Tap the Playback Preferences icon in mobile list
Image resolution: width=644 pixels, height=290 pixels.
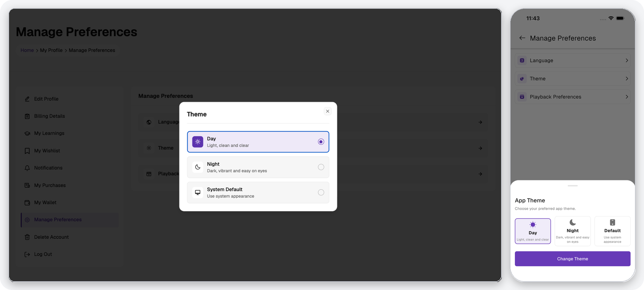coord(522,97)
